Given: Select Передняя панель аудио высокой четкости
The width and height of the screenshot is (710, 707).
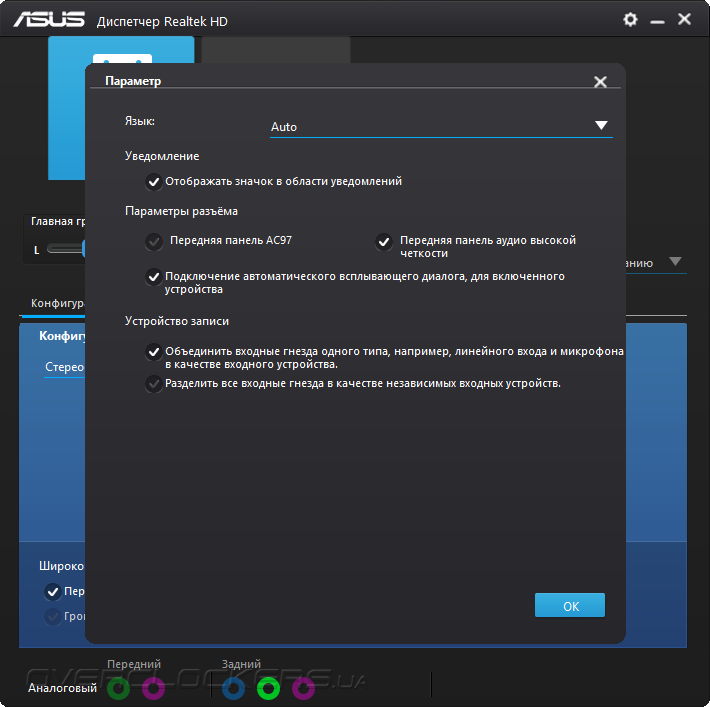Looking at the screenshot, I should point(384,241).
